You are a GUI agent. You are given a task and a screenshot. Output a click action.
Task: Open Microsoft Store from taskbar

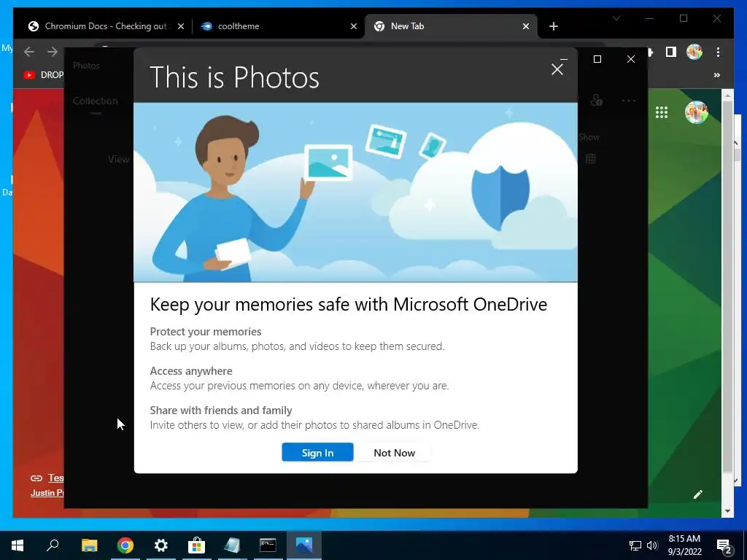tap(196, 545)
